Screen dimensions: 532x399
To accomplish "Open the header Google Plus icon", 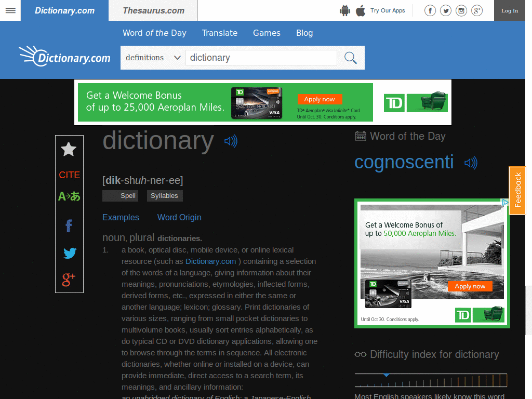I will coord(477,11).
